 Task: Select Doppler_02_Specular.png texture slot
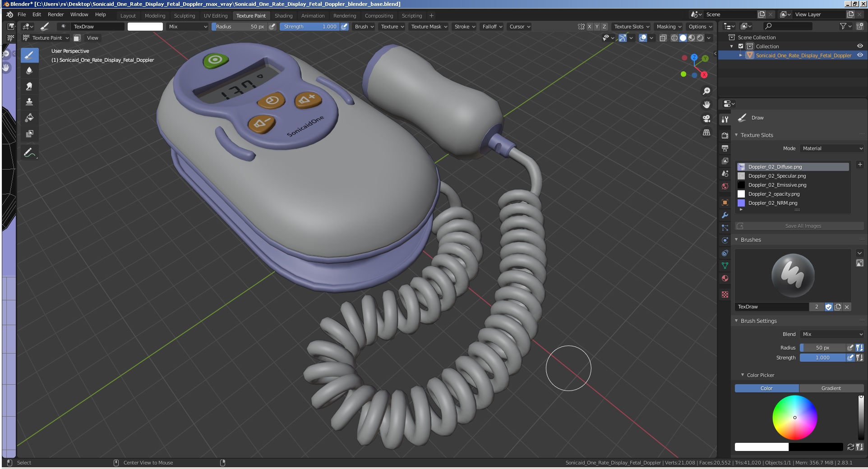[793, 176]
